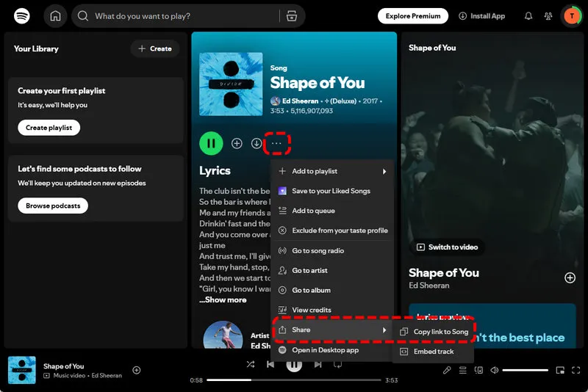Click the Install App download icon
Image resolution: width=588 pixels, height=392 pixels.
tap(463, 16)
